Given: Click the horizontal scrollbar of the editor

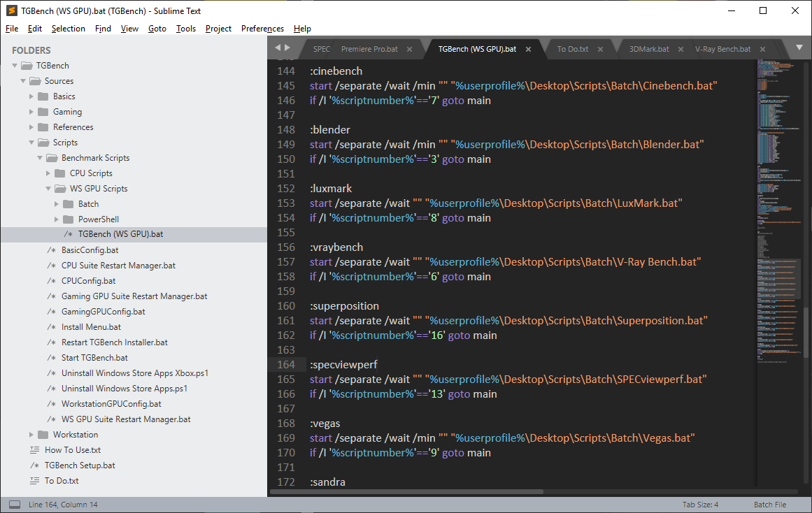Looking at the screenshot, I should click(x=406, y=492).
